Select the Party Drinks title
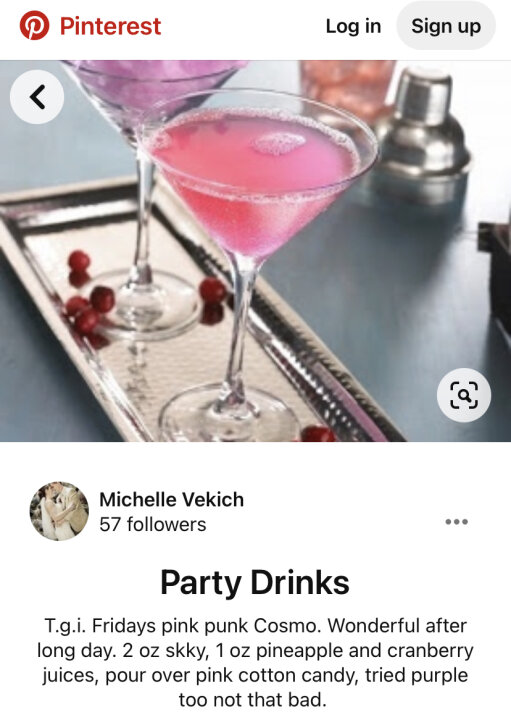The image size is (511, 720). tap(255, 582)
